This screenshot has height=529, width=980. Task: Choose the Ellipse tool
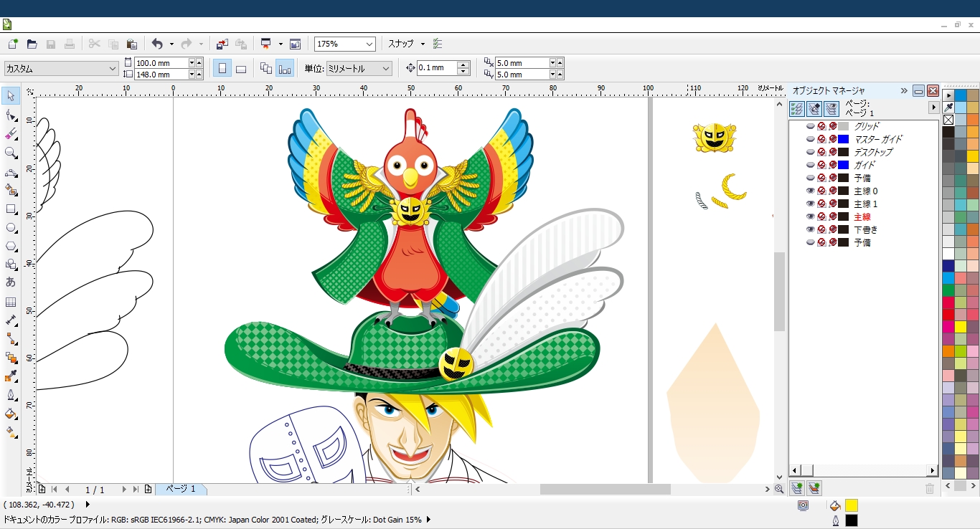click(x=11, y=228)
